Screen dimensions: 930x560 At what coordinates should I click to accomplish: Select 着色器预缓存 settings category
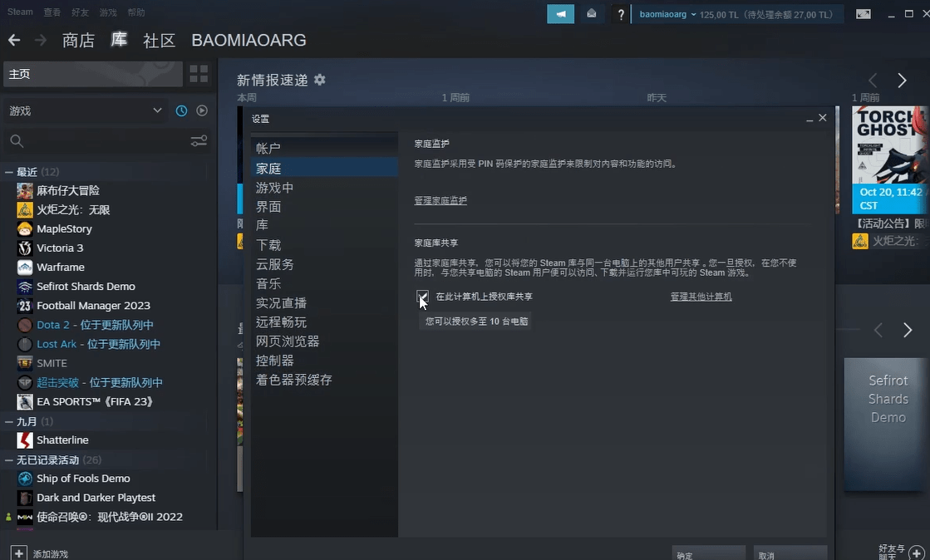click(324, 380)
